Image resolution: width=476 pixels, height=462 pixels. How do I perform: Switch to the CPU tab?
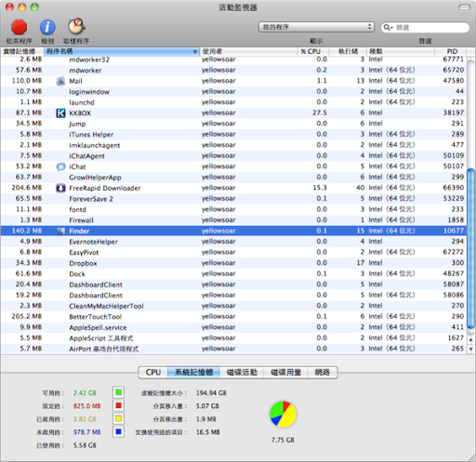(153, 372)
